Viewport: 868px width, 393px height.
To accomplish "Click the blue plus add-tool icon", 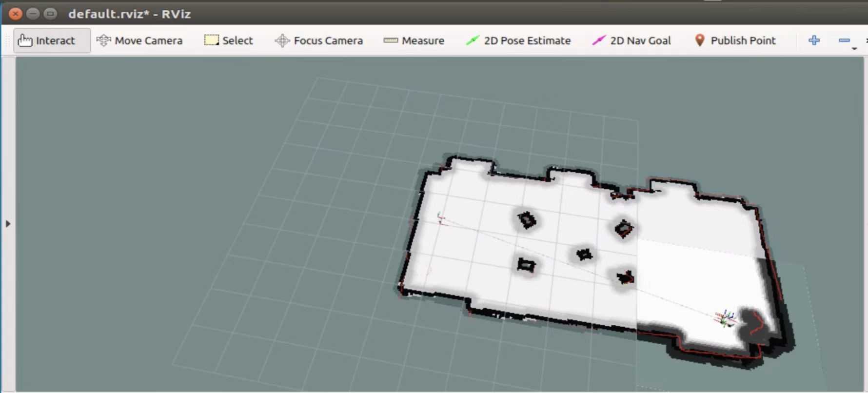I will click(x=814, y=40).
